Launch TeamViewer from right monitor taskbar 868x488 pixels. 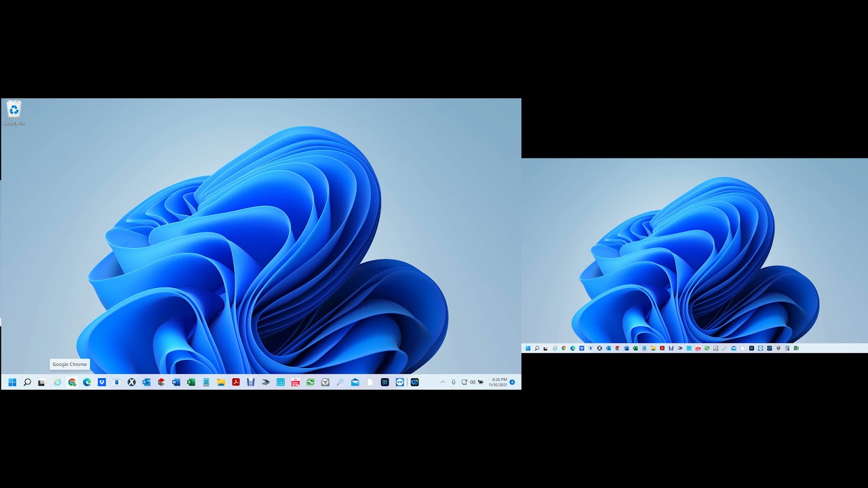(x=760, y=348)
